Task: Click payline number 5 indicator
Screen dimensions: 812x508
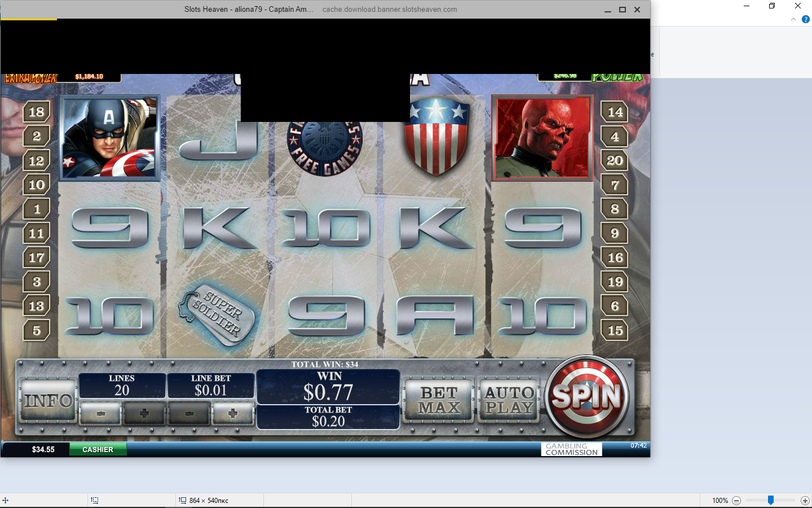Action: (37, 330)
